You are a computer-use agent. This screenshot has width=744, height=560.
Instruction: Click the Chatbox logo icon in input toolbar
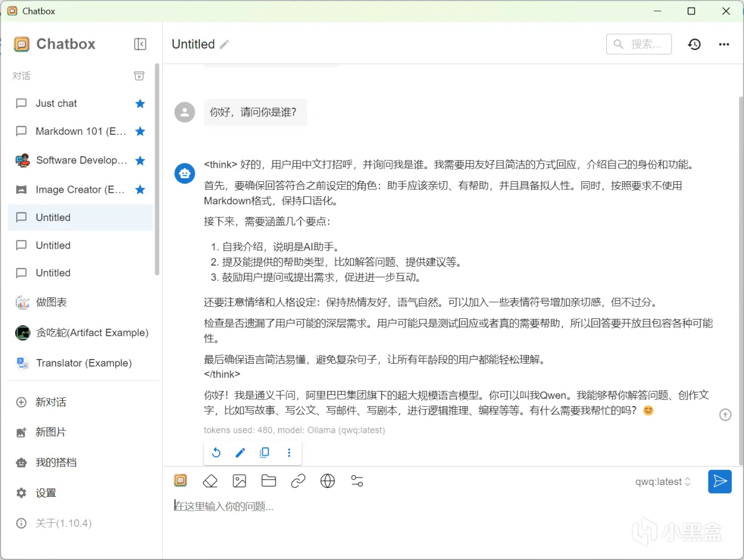point(181,480)
